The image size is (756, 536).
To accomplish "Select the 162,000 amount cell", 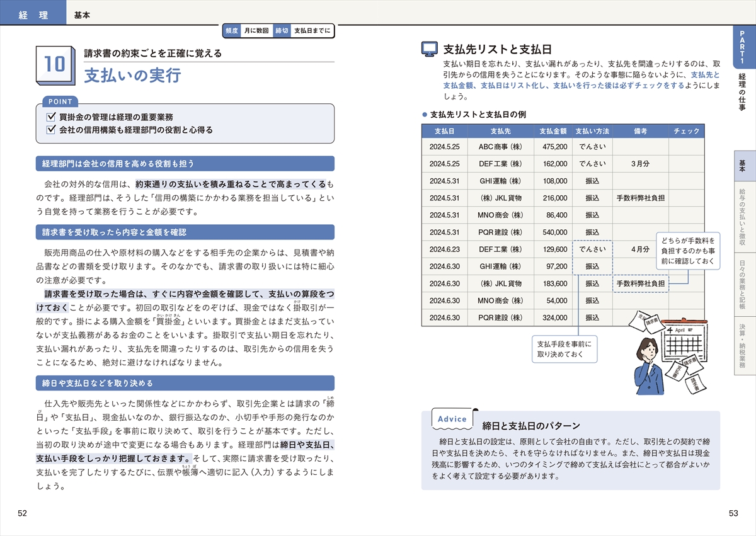I will [553, 164].
